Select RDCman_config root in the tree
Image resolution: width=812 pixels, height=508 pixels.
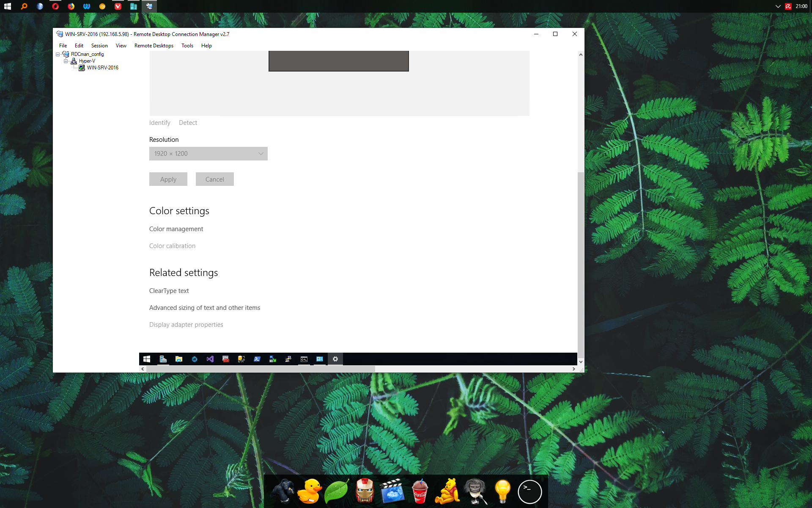[87, 54]
